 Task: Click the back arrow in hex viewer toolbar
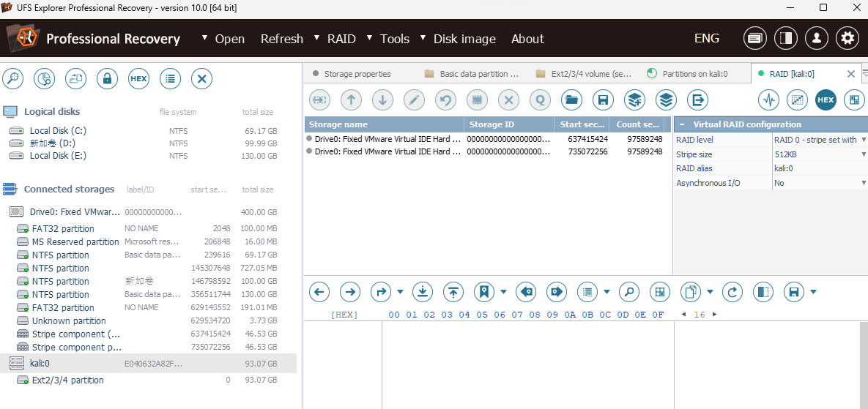point(319,292)
